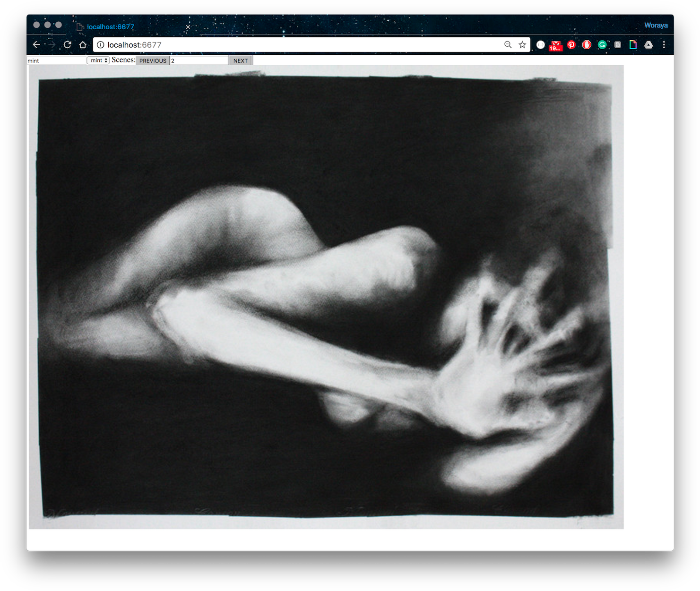This screenshot has height=591, width=700.
Task: Open the Woraya profile button
Action: tap(656, 26)
